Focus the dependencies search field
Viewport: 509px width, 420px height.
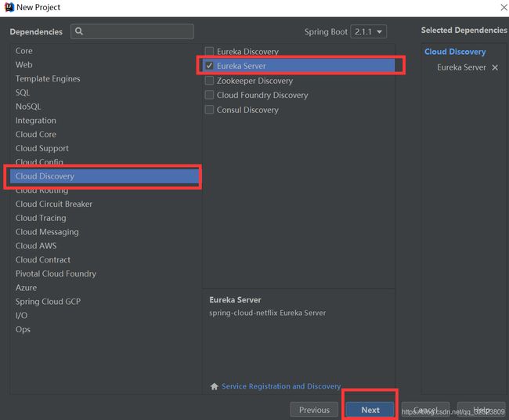click(x=132, y=31)
